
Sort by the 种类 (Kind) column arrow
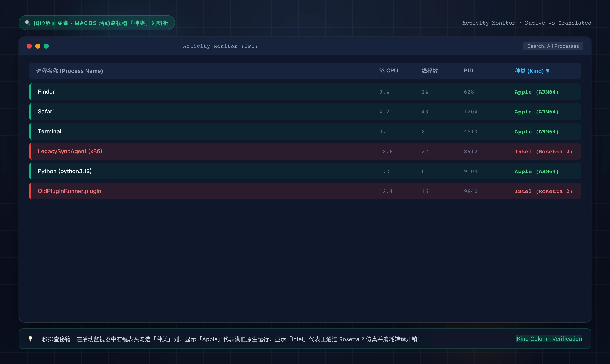548,71
